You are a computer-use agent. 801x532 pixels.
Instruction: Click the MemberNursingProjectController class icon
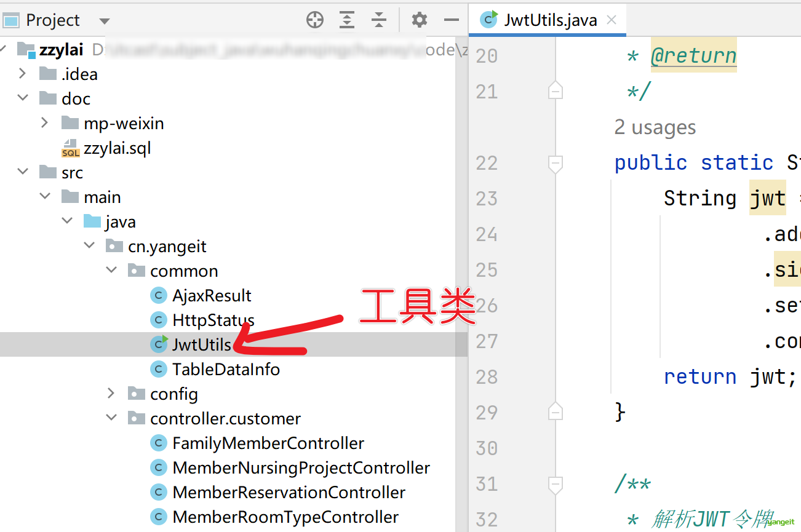(x=159, y=468)
